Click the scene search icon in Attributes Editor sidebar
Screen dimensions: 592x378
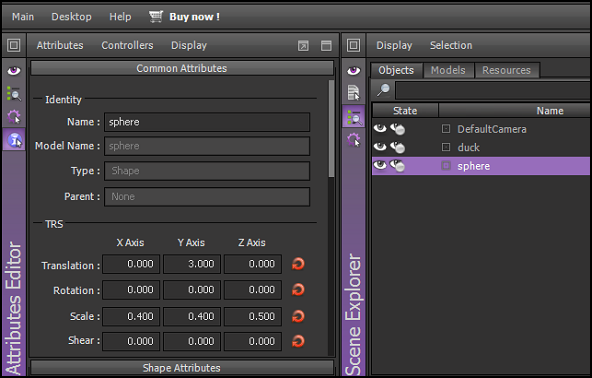pos(14,93)
